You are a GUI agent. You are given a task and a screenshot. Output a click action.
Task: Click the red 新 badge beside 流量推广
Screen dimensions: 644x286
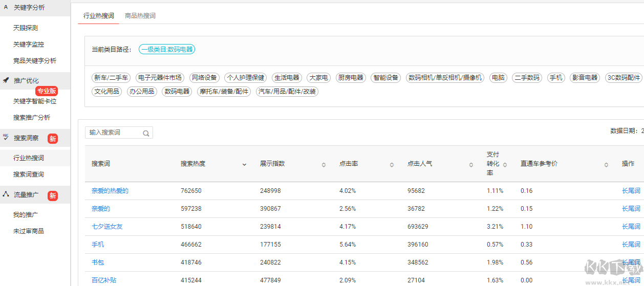pyautogui.click(x=53, y=195)
